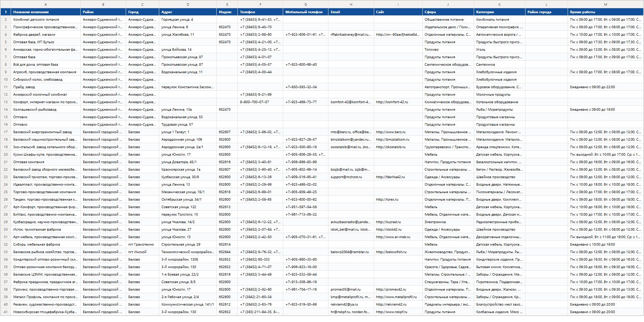
Task: Select cell 'улица Войкова, 14'
Action: click(x=188, y=50)
